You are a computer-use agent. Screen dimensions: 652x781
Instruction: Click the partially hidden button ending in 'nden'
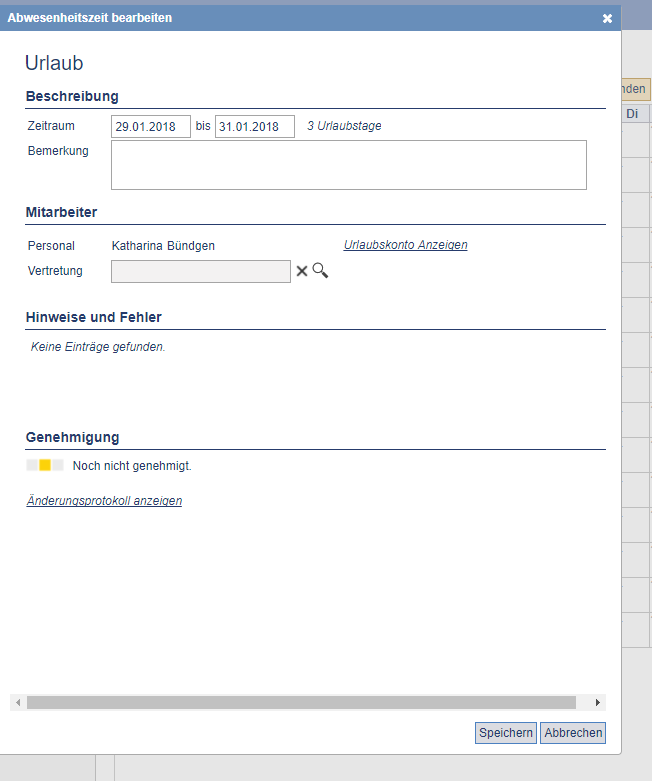point(636,89)
